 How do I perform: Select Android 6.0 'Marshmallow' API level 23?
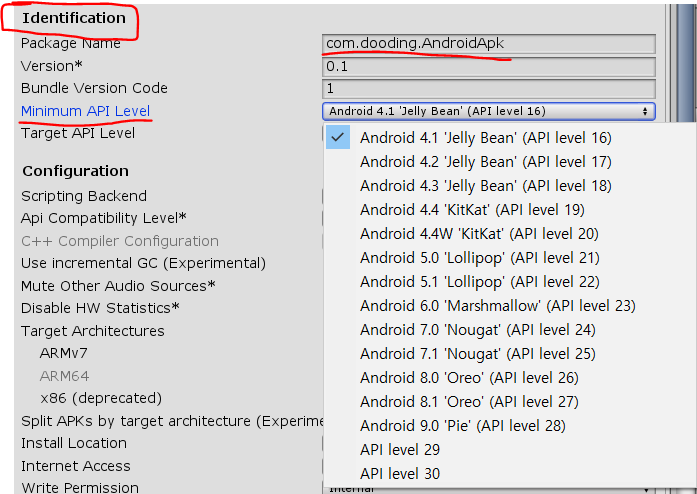point(498,306)
